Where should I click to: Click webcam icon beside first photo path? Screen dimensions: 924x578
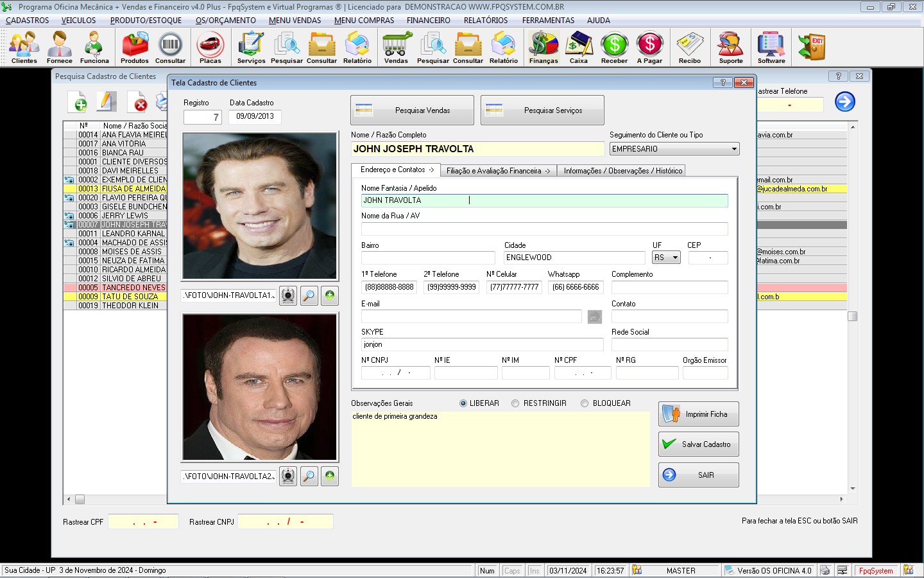tap(288, 295)
